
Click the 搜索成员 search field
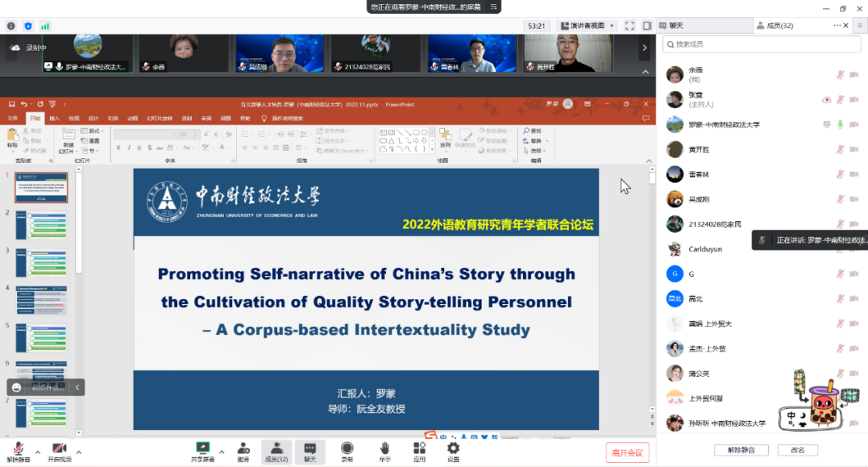click(762, 44)
